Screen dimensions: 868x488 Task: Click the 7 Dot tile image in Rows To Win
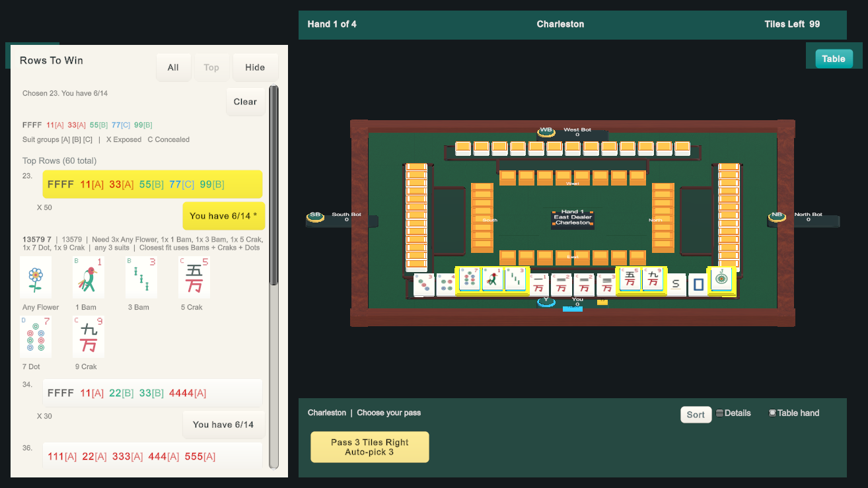(x=36, y=337)
